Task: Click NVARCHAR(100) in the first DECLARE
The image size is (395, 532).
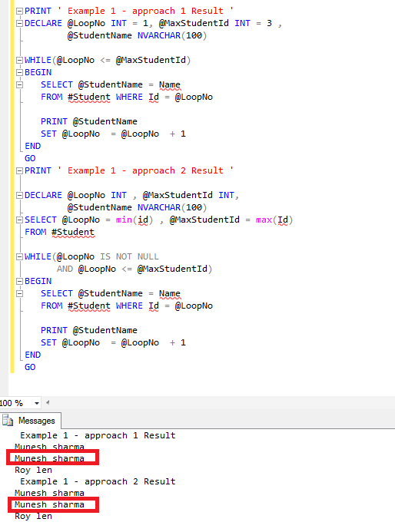Action: (172, 35)
